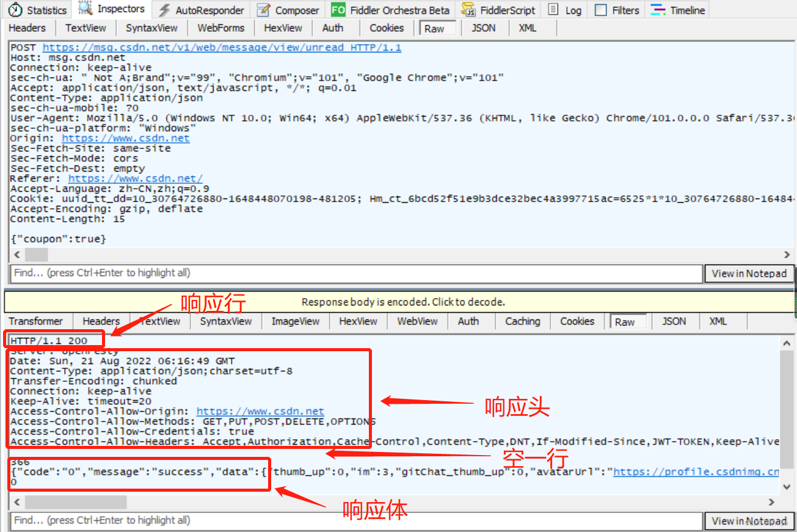
Task: Click the Content-Length: 15 header line
Action: (67, 219)
